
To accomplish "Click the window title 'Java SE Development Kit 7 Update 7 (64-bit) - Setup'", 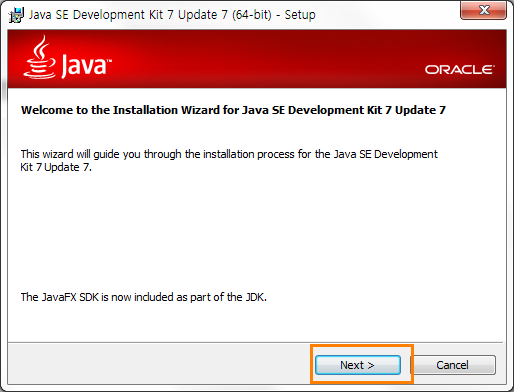I will 172,15.
